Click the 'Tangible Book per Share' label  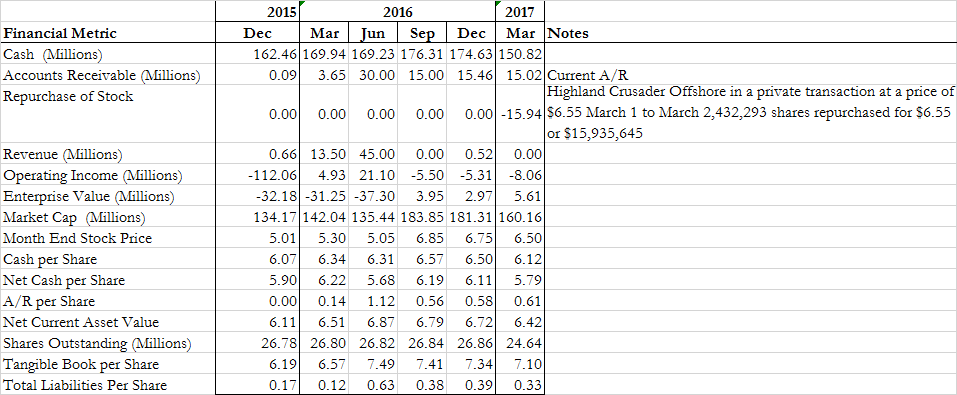(108, 364)
